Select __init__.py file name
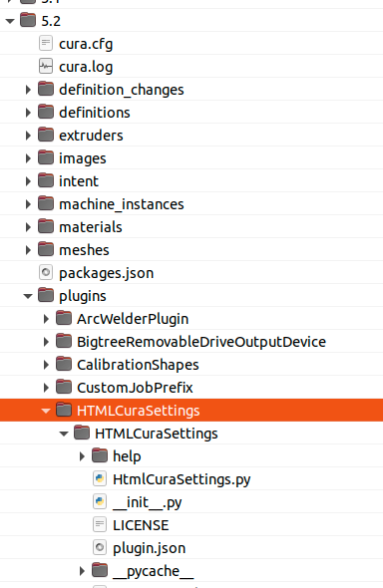 pyautogui.click(x=148, y=503)
